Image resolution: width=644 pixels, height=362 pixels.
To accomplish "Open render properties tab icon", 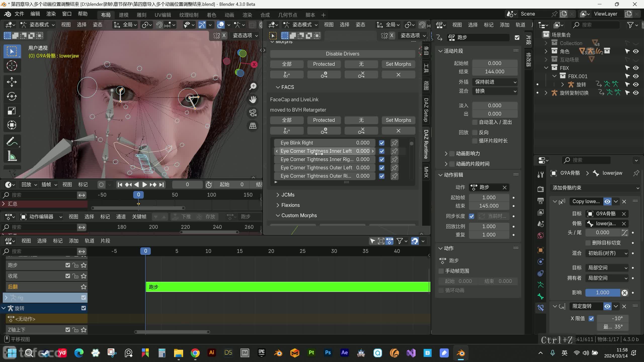I will click(541, 189).
